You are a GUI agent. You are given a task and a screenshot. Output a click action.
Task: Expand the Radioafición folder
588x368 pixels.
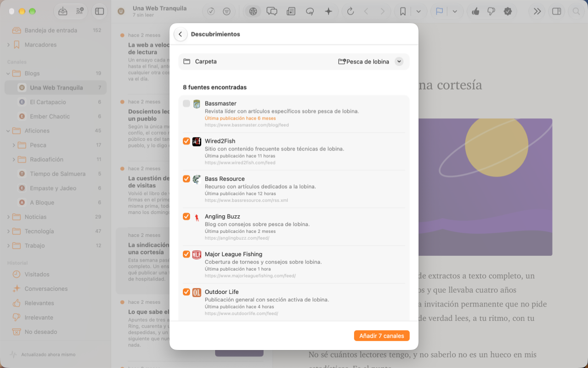click(14, 160)
